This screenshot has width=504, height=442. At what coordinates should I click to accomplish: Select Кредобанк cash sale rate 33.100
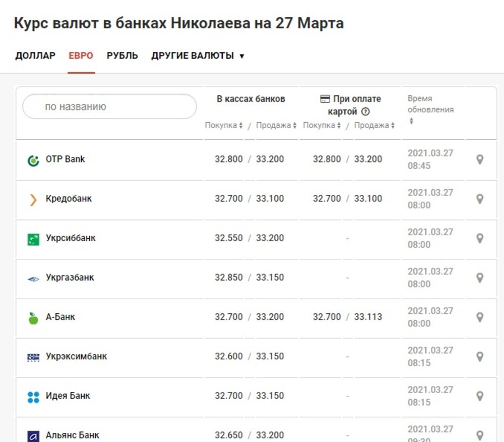[270, 198]
